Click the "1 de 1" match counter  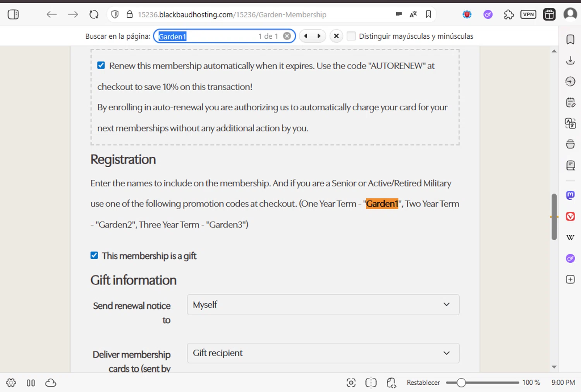(268, 36)
